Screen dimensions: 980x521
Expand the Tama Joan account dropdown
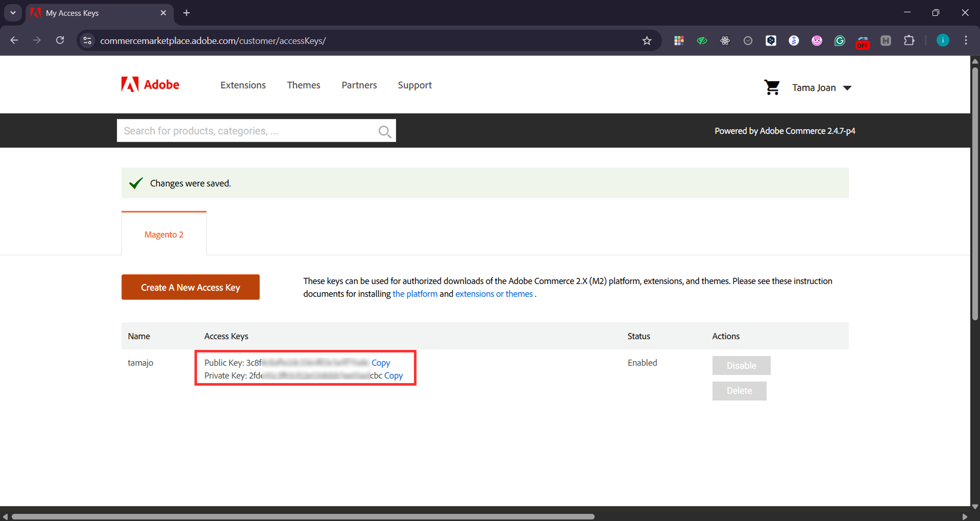(822, 88)
